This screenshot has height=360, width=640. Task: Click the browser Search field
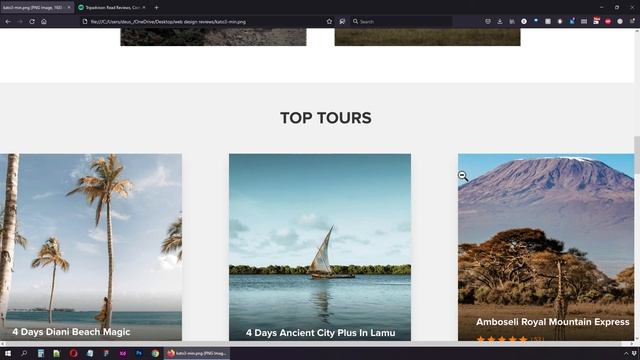pos(401,22)
